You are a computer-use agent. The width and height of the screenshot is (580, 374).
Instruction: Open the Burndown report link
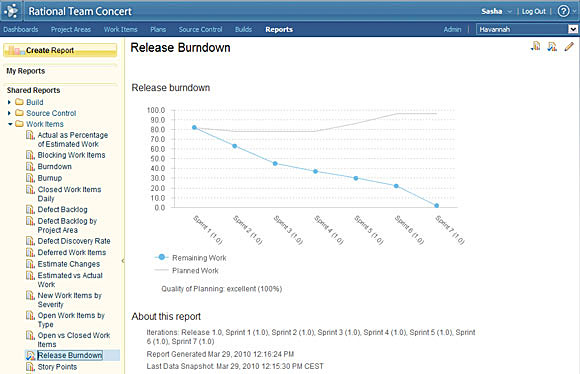pyautogui.click(x=54, y=166)
